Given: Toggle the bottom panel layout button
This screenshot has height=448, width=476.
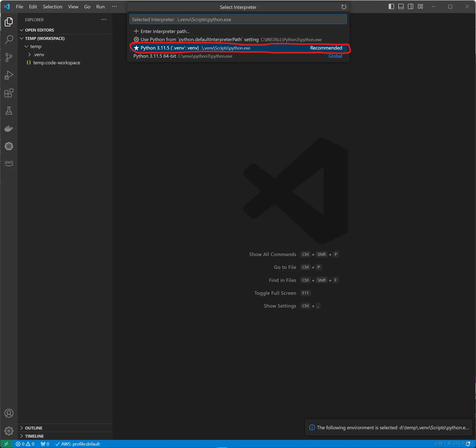Looking at the screenshot, I should click(401, 7).
